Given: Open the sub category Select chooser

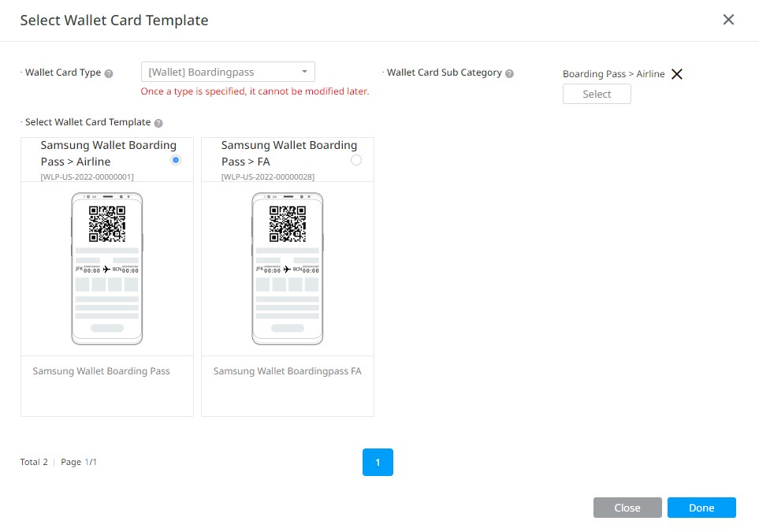Looking at the screenshot, I should pos(597,94).
